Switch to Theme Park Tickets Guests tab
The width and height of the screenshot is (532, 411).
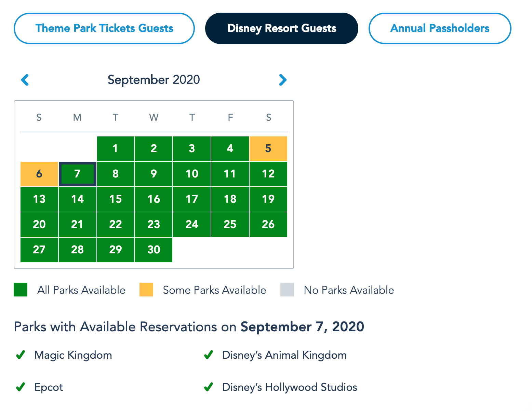[104, 28]
